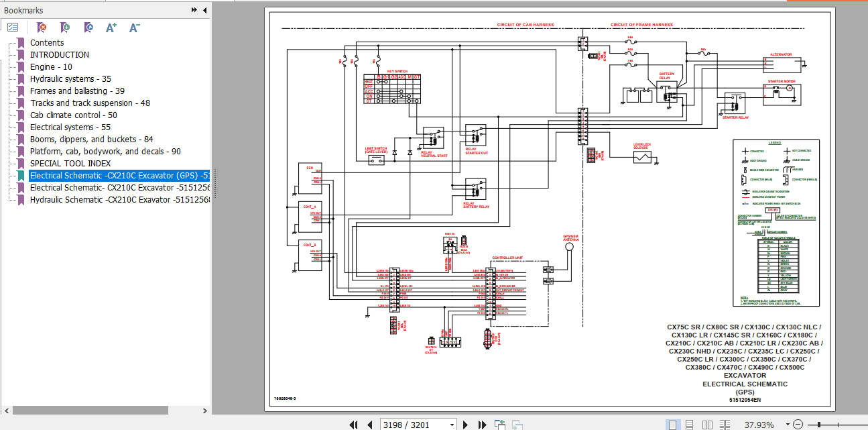Click the ALTERNATOR label in schematic
Image resolution: width=868 pixels, height=430 pixels.
[781, 54]
